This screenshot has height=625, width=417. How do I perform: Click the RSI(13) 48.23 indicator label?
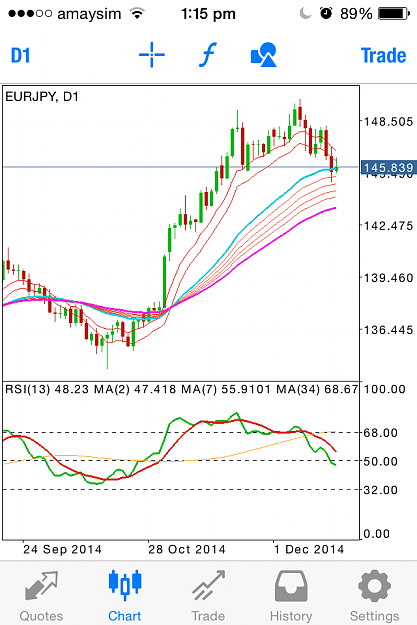(x=47, y=389)
